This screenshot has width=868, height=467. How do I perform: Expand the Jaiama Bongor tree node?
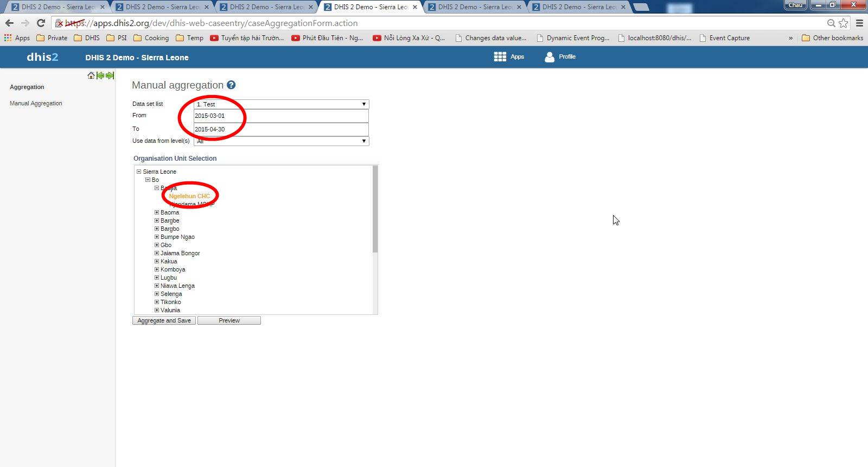[x=157, y=253]
